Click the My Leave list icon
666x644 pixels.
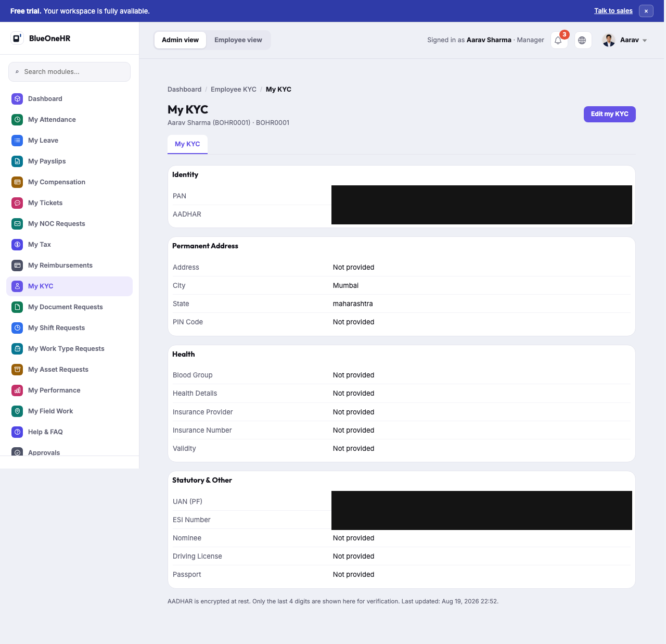click(x=17, y=140)
